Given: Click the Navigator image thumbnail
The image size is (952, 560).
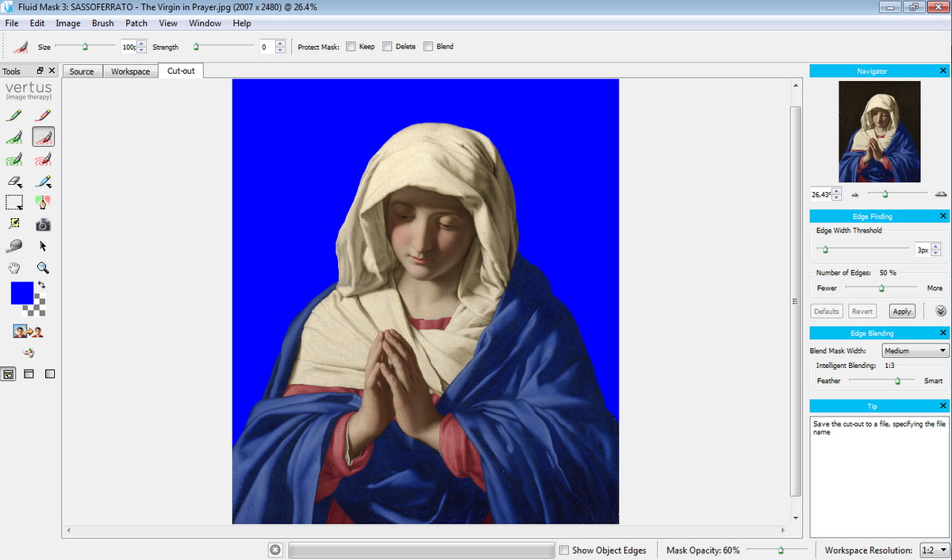Looking at the screenshot, I should click(880, 132).
